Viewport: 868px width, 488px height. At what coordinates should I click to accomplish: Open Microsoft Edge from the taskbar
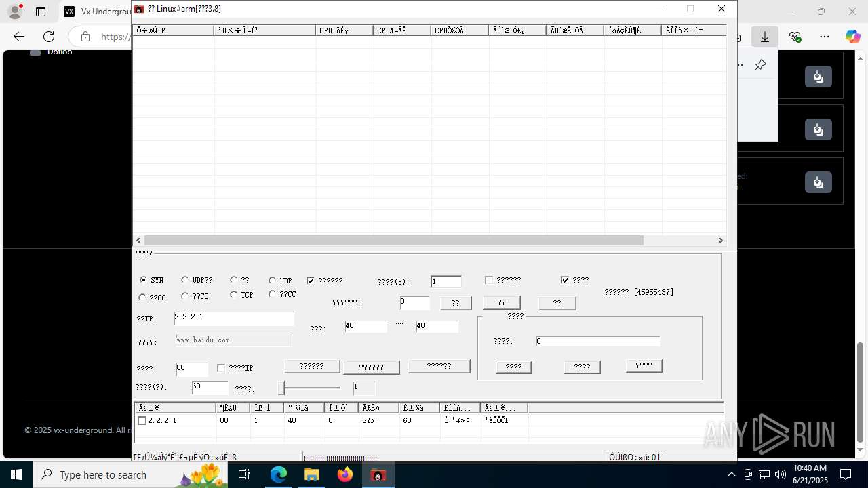coord(279,474)
